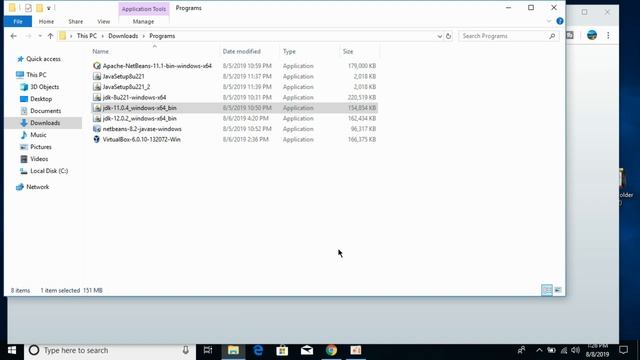Show hidden system tray icons
This screenshot has width=640, height=360.
[539, 350]
